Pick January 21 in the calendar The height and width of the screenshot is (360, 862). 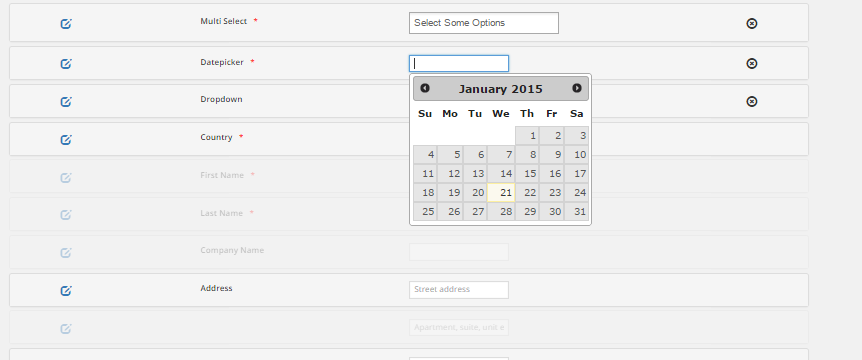[x=501, y=192]
